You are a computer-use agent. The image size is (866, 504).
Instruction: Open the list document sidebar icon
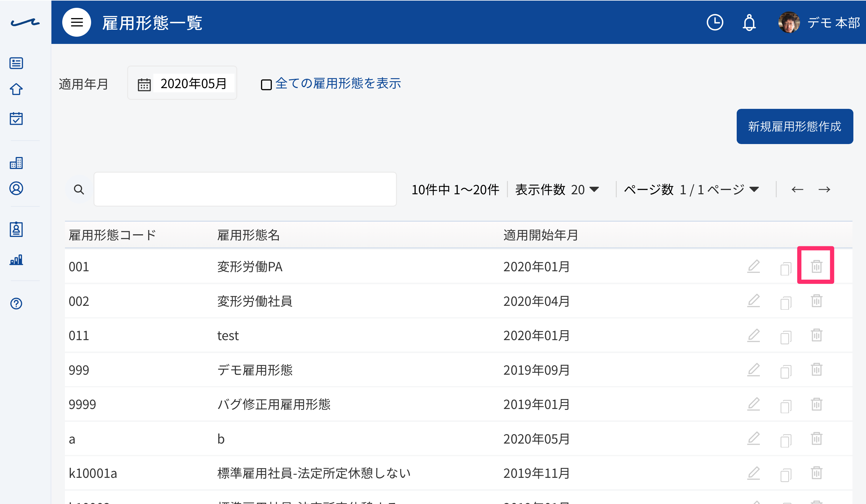click(16, 63)
